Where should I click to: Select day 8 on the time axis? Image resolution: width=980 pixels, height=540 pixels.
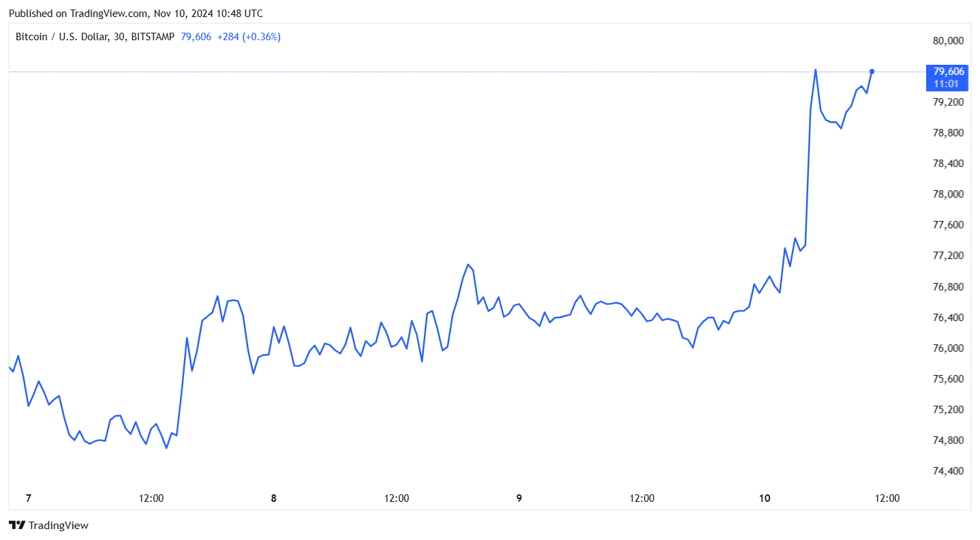(x=273, y=498)
